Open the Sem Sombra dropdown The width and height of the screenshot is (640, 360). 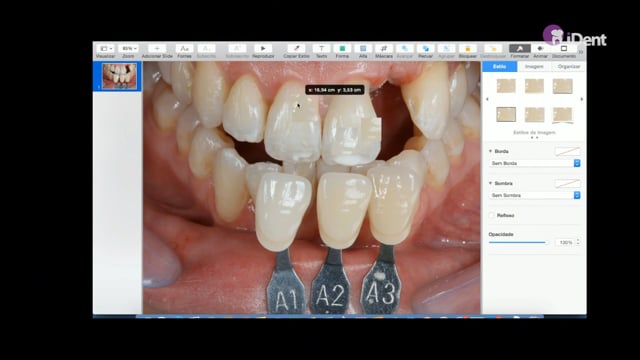click(534, 196)
